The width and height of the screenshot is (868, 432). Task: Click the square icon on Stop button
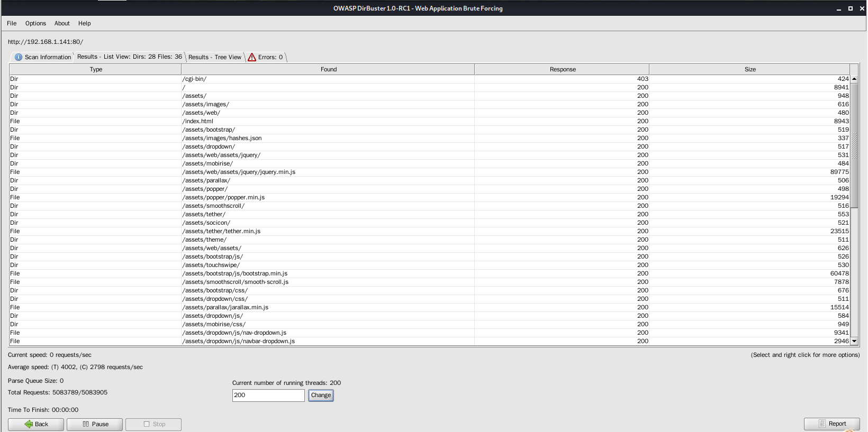147,424
